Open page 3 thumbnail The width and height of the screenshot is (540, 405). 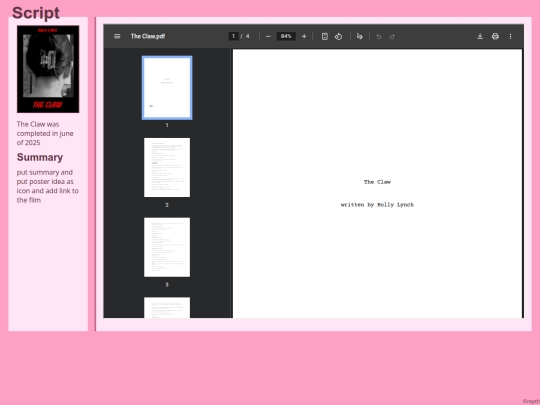(167, 247)
